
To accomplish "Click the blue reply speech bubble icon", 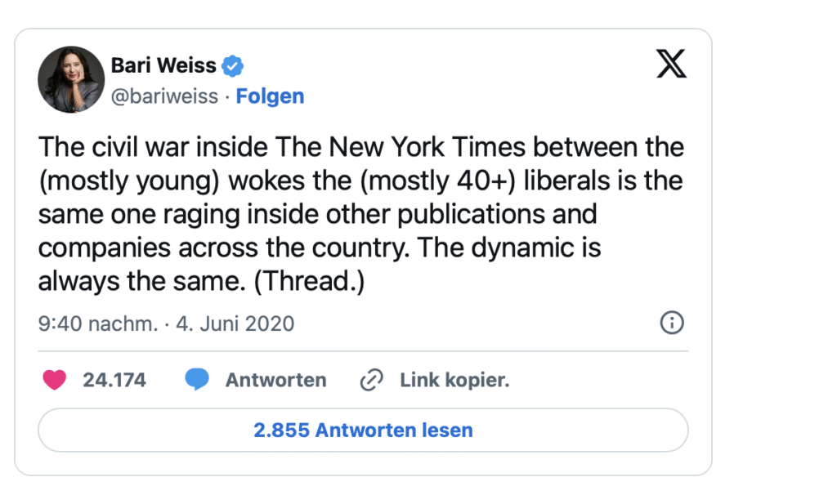I will [x=197, y=380].
